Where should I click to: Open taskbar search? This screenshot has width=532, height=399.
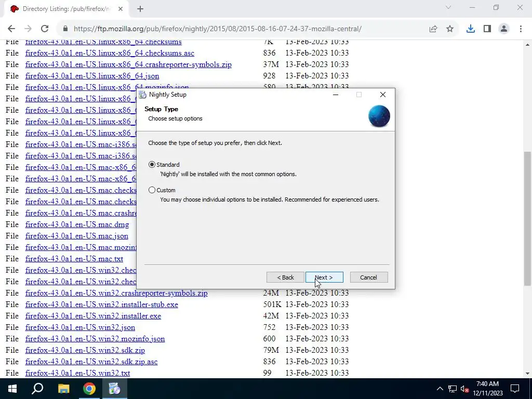[x=37, y=389]
